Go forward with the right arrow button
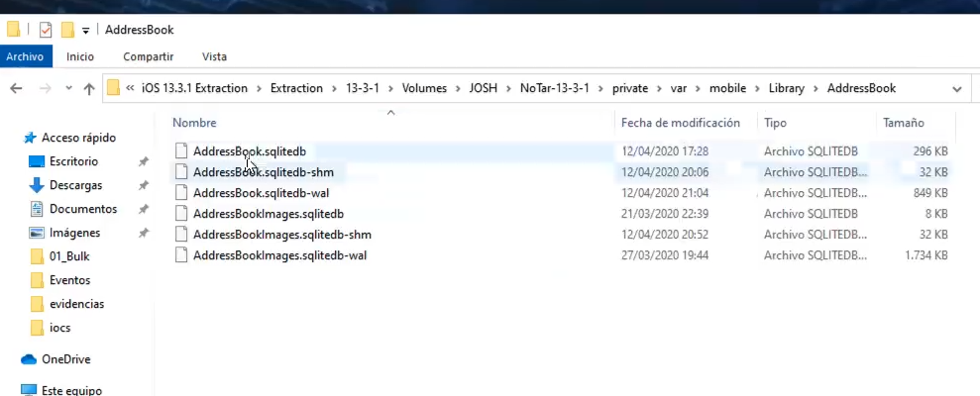Screen dimensions: 980x396 point(45,89)
